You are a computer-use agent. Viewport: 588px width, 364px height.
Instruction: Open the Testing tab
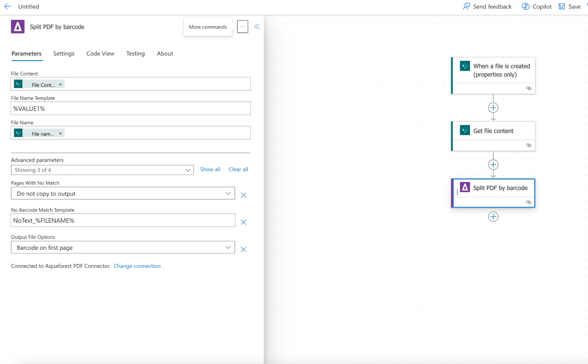pos(135,53)
